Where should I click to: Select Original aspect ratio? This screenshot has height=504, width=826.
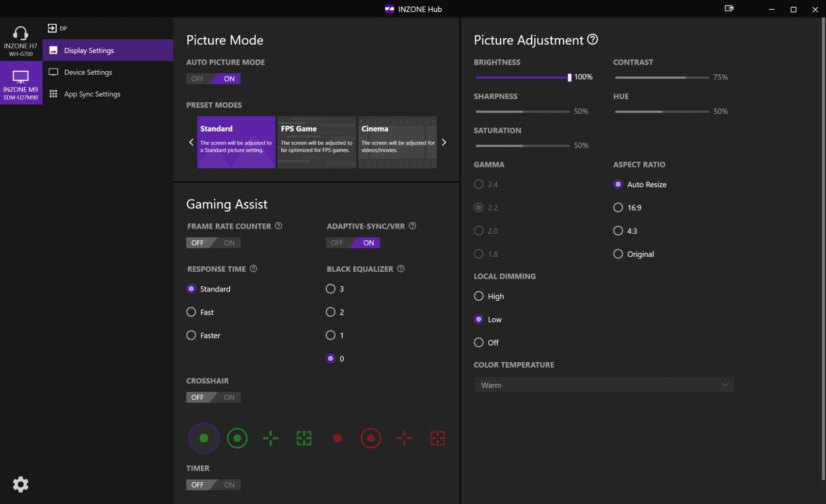pos(634,254)
